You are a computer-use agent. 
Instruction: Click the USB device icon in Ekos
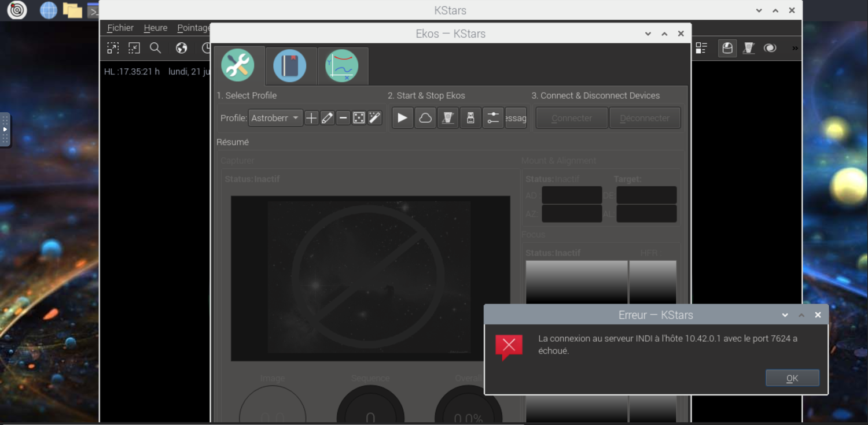(x=470, y=118)
